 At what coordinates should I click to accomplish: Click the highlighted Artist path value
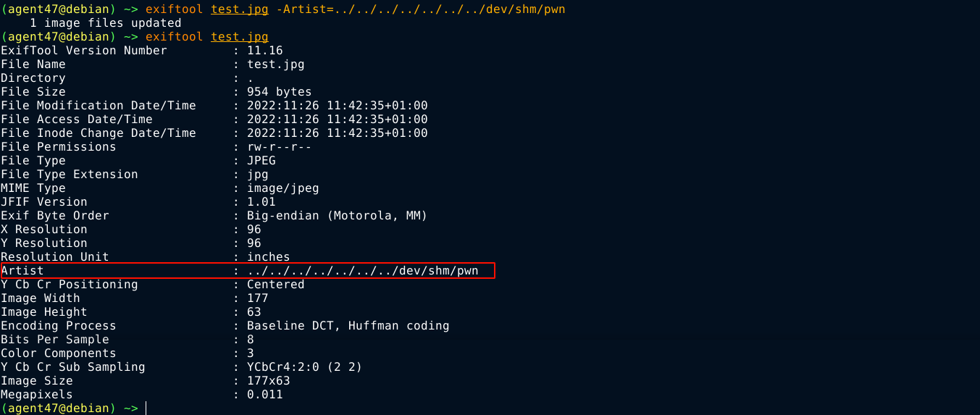click(362, 271)
